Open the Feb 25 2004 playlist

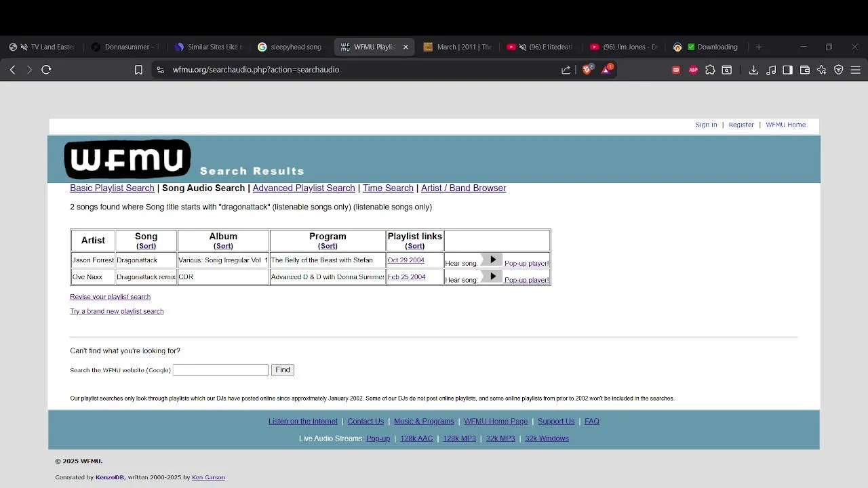[x=406, y=277]
